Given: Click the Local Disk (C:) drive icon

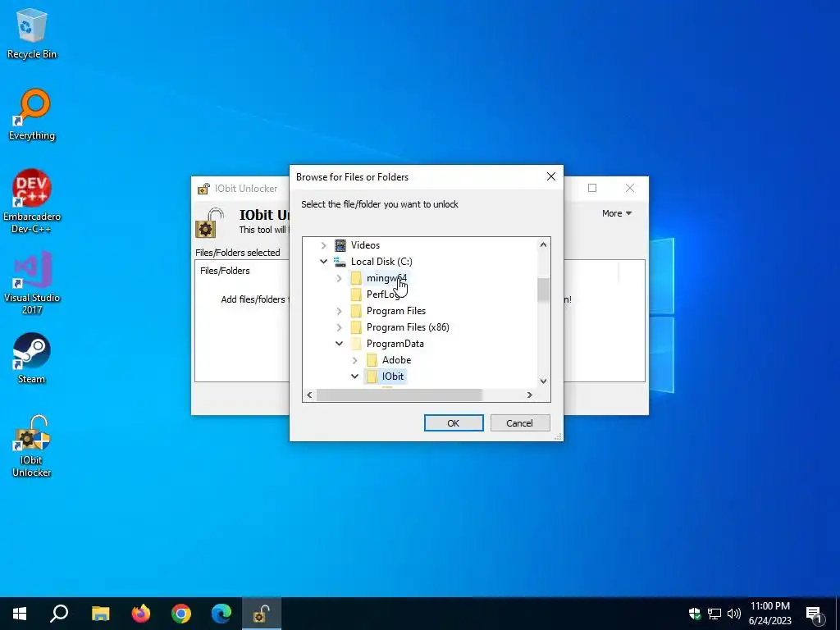Looking at the screenshot, I should (340, 262).
